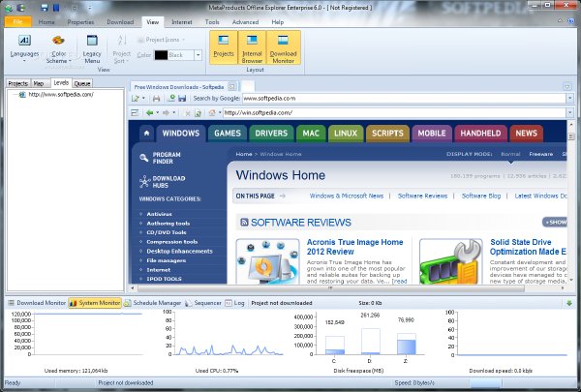Screen dimensions: 581x392
Task: Click the Softpedia home icon tab
Action: pyautogui.click(x=147, y=134)
